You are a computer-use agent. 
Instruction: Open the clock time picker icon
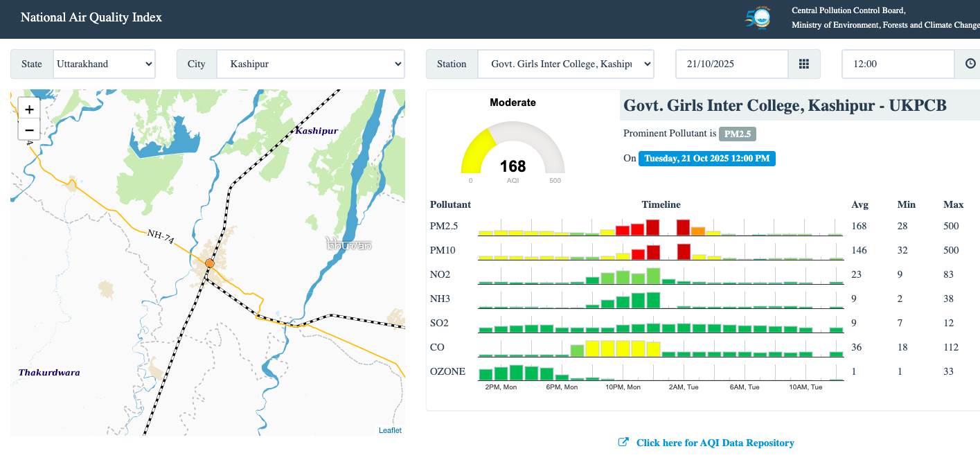click(x=970, y=64)
